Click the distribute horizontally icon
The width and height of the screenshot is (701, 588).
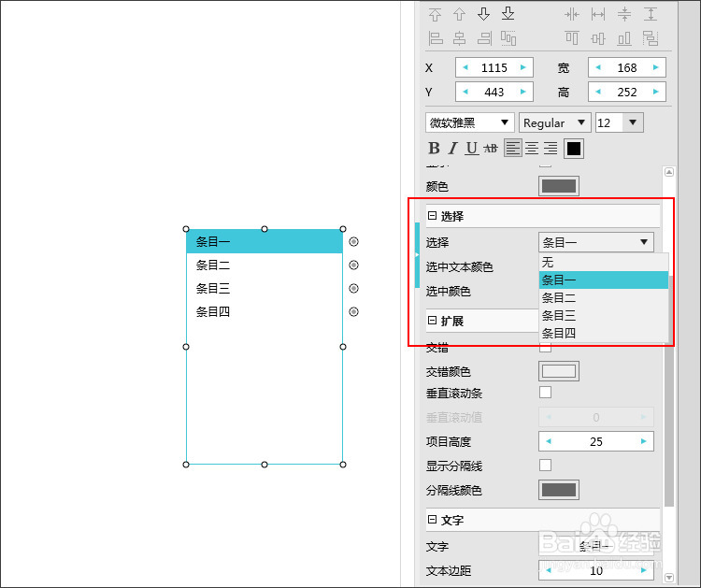click(x=508, y=38)
